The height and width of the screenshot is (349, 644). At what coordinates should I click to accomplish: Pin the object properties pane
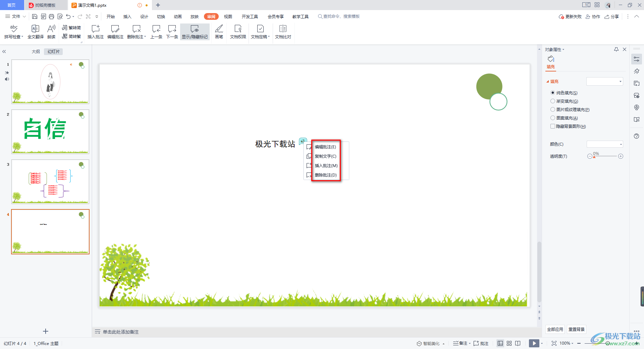(x=616, y=49)
